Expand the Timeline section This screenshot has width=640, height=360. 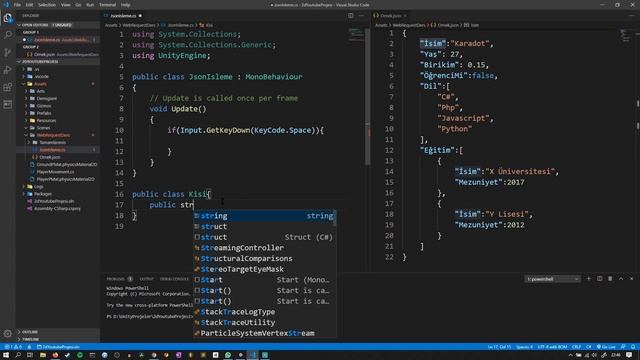58,339
